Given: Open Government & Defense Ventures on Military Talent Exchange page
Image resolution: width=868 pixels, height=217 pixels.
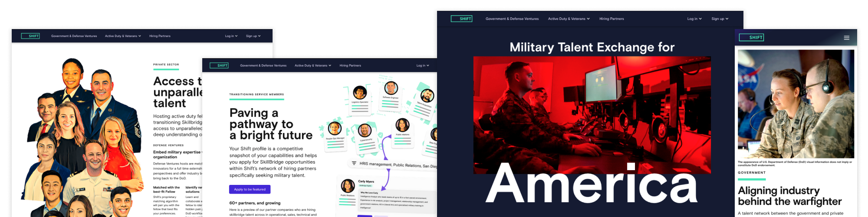Looking at the screenshot, I should pyautogui.click(x=512, y=19).
